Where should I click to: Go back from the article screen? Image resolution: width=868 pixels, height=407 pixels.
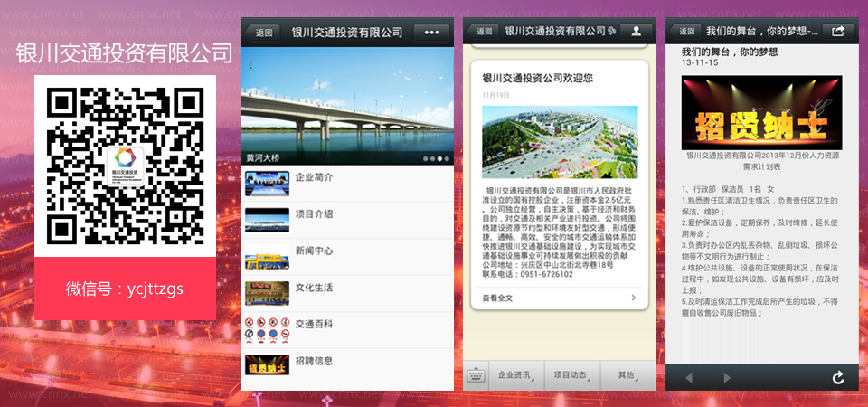click(685, 32)
